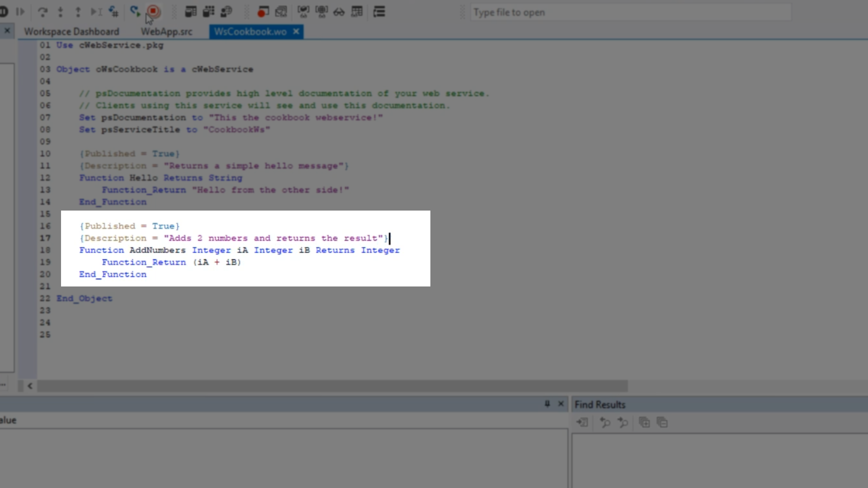Open the watches glasses icon
The image size is (868, 488).
tap(339, 12)
